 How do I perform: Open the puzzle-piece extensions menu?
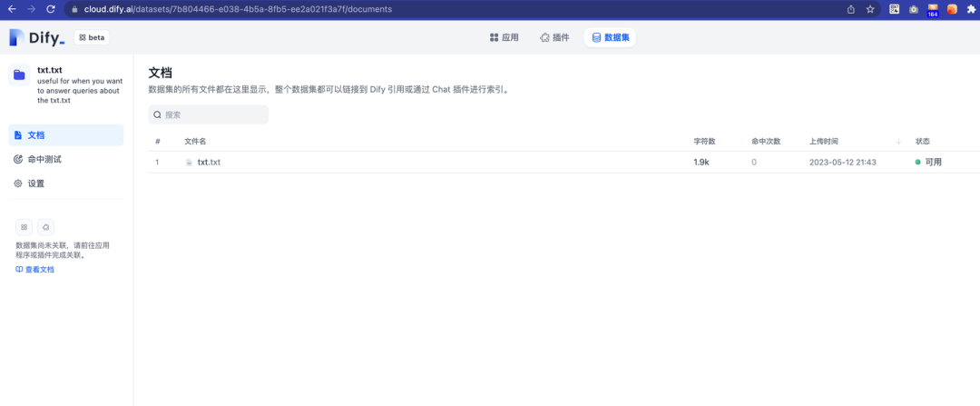[971, 9]
